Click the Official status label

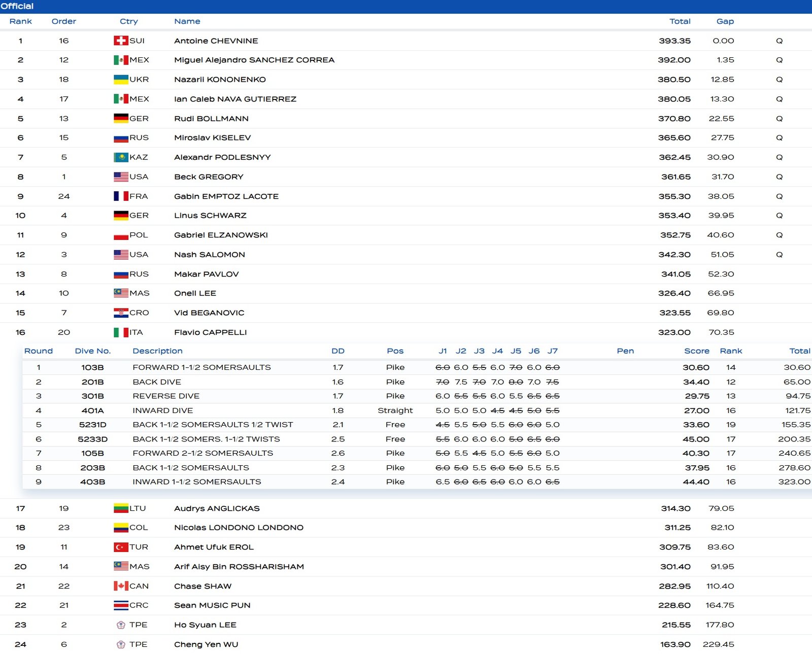point(17,6)
